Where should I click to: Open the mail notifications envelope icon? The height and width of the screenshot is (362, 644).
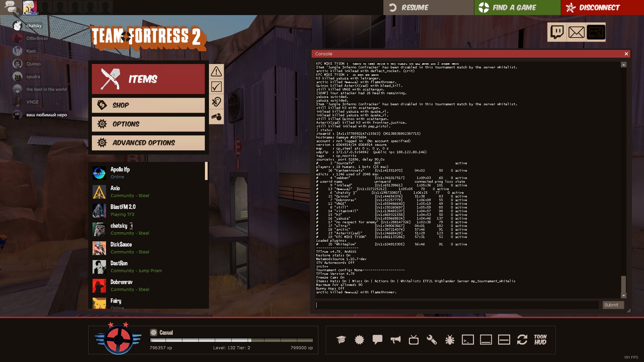(x=576, y=32)
